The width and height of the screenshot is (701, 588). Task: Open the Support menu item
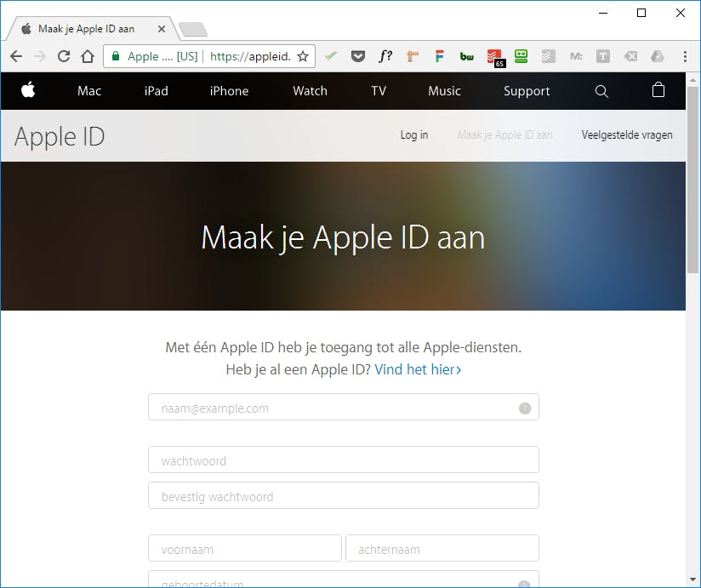coord(527,91)
